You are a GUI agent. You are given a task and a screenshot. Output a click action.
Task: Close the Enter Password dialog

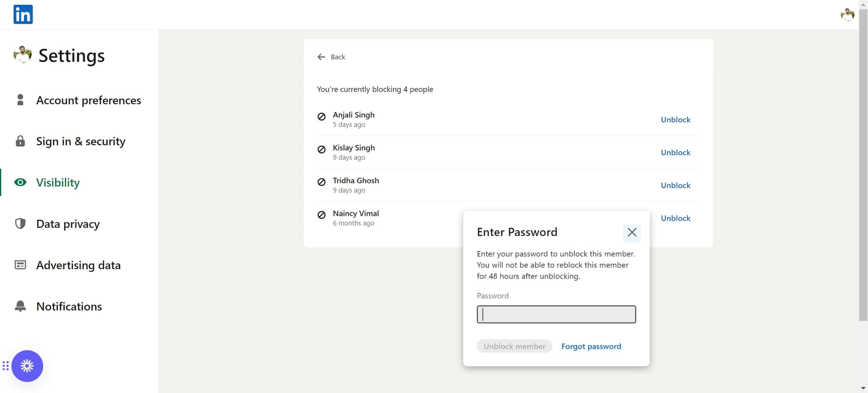point(632,232)
